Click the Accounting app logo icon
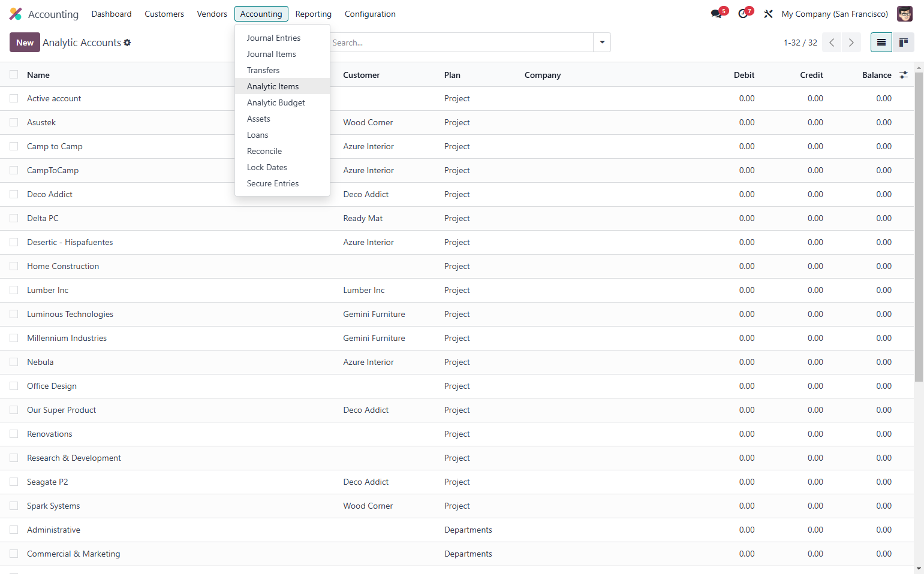 (16, 14)
